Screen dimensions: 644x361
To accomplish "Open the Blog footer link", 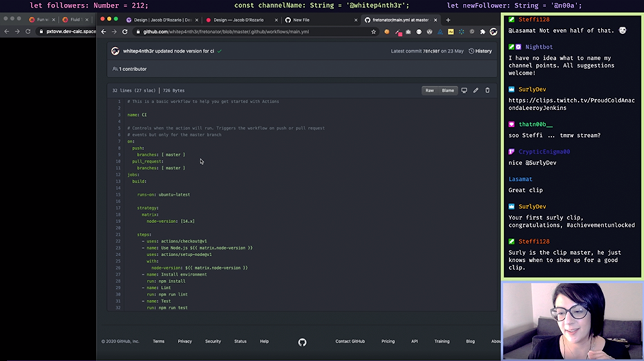I will [x=470, y=341].
